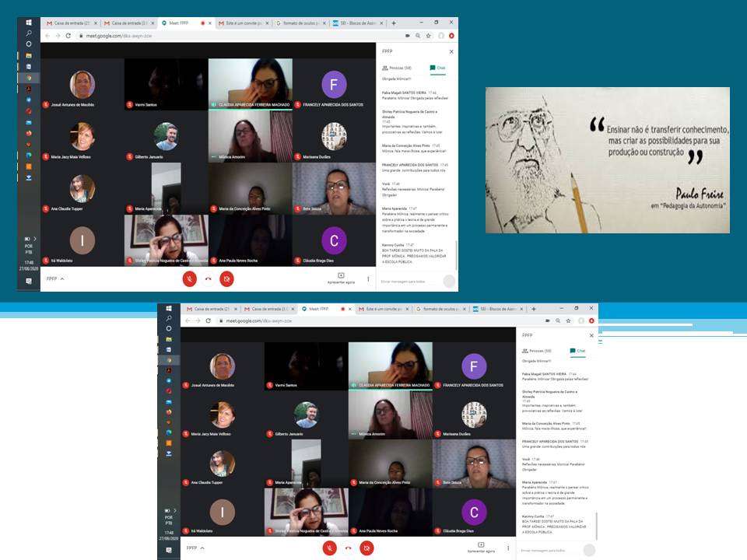Bookmark page with star icon, lower screenshot
Screen dimensions: 747x560
[x=568, y=321]
